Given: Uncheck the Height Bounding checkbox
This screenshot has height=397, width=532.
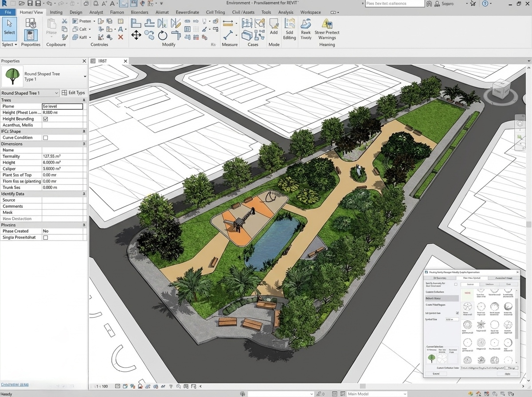Looking at the screenshot, I should [45, 119].
